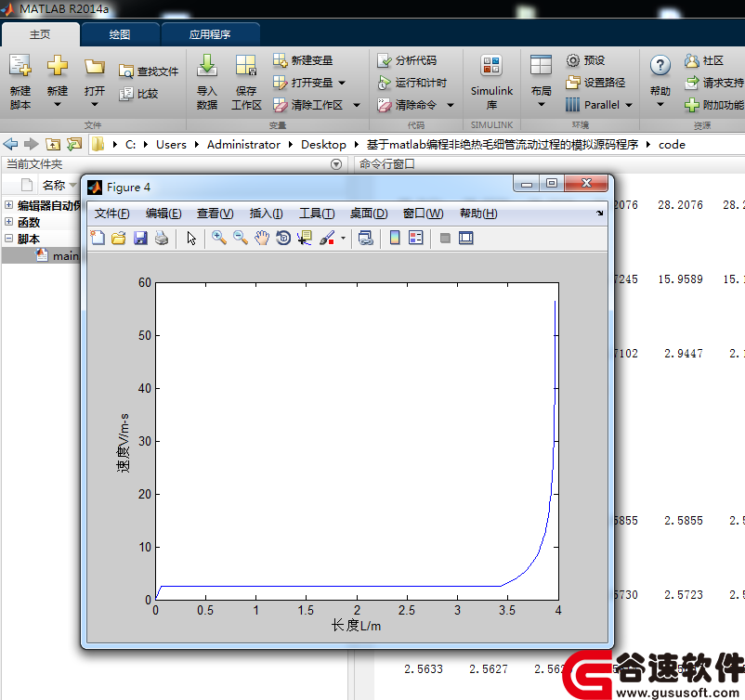This screenshot has height=700, width=745.
Task: Click Save Workspace (保存工作区) icon
Action: tap(246, 66)
